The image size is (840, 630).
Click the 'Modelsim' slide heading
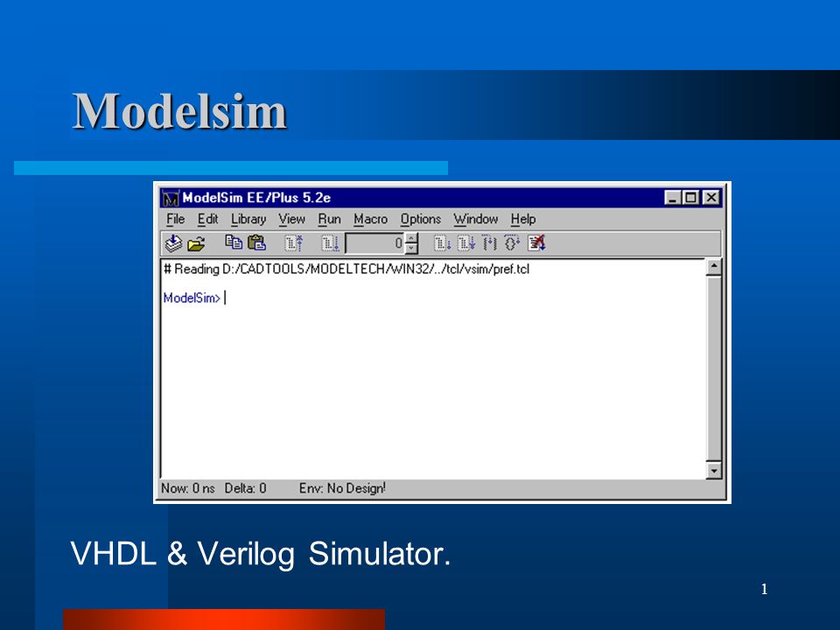(180, 111)
